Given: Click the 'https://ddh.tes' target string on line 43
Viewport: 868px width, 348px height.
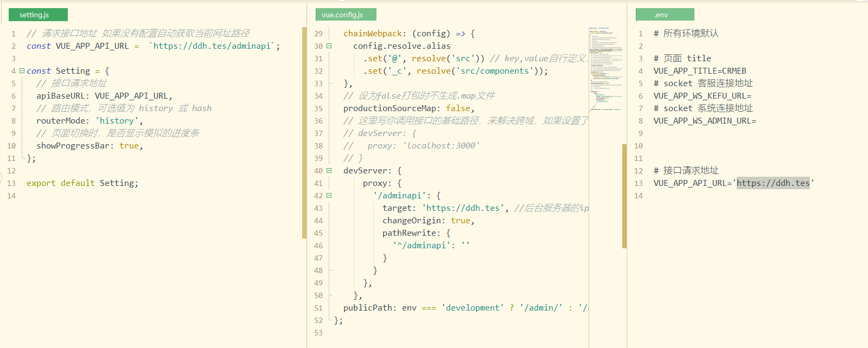Looking at the screenshot, I should (463, 208).
